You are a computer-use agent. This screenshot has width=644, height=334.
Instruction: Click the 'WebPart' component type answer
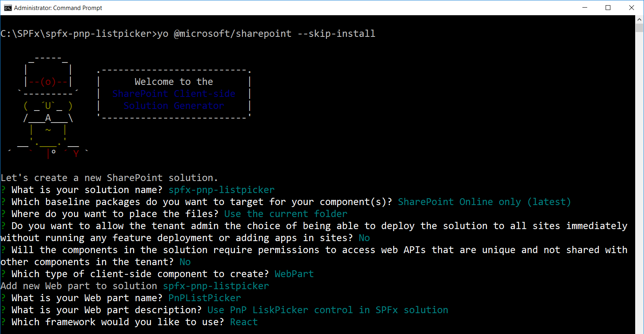[294, 274]
